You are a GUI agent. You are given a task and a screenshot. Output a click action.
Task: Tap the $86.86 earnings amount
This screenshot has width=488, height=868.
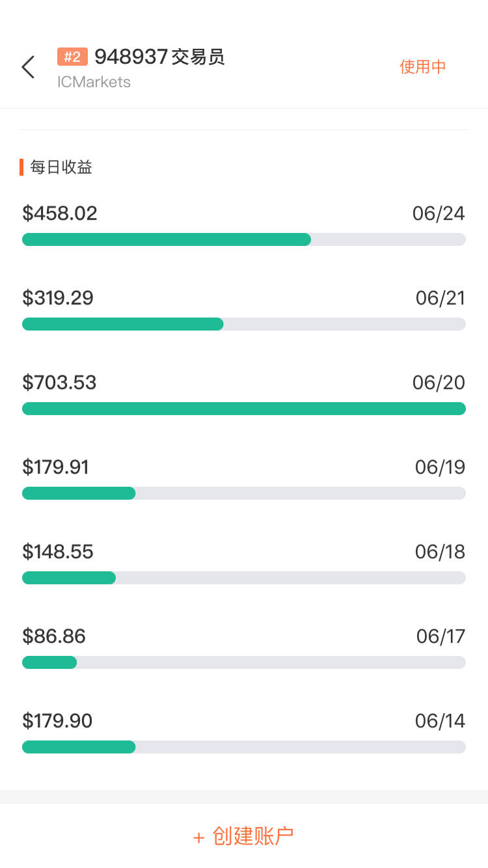click(x=54, y=636)
